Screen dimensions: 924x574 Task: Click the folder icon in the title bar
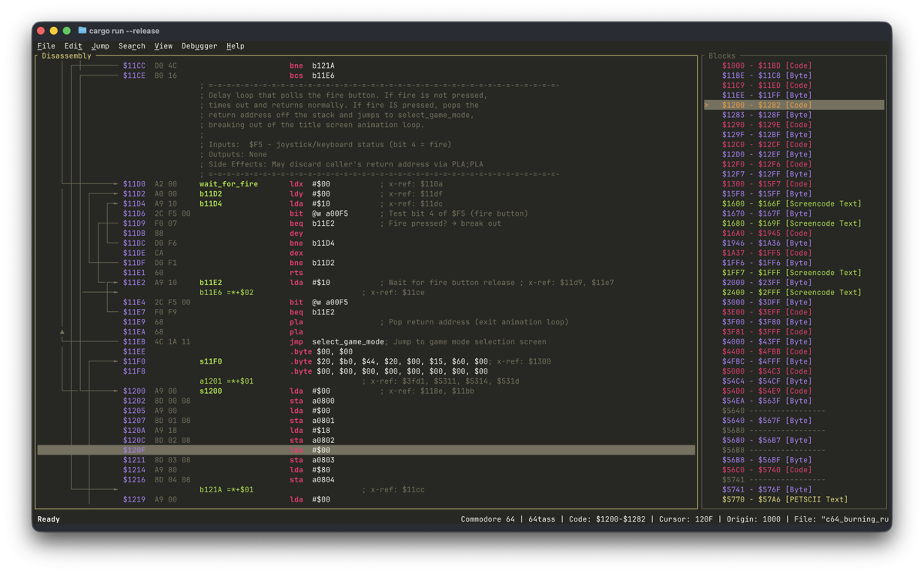coord(82,31)
